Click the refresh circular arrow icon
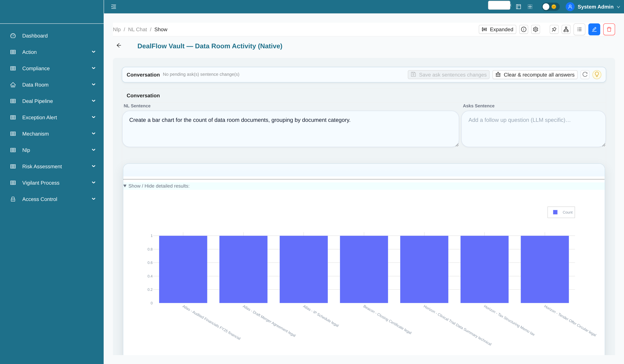 (585, 74)
